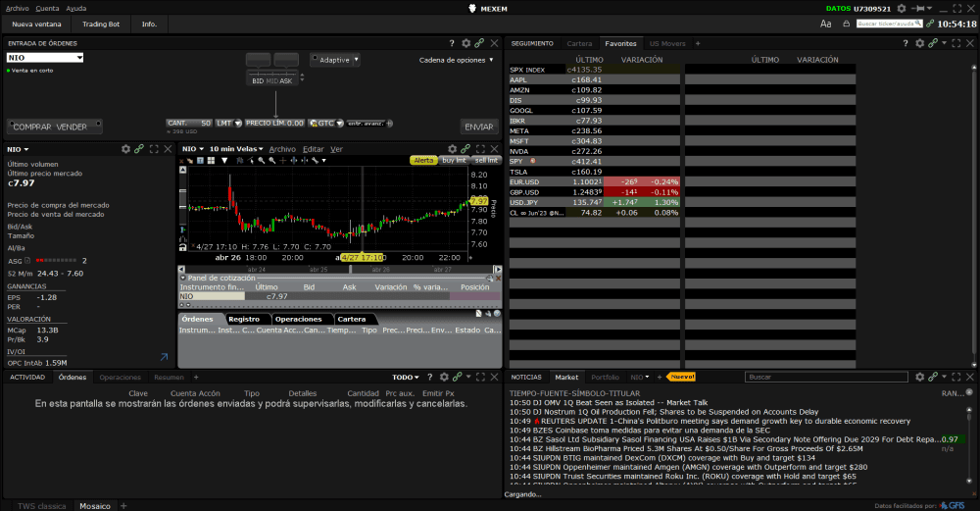This screenshot has width=980, height=511.
Task: Click the chart bottom-left lock icon
Action: (182, 248)
